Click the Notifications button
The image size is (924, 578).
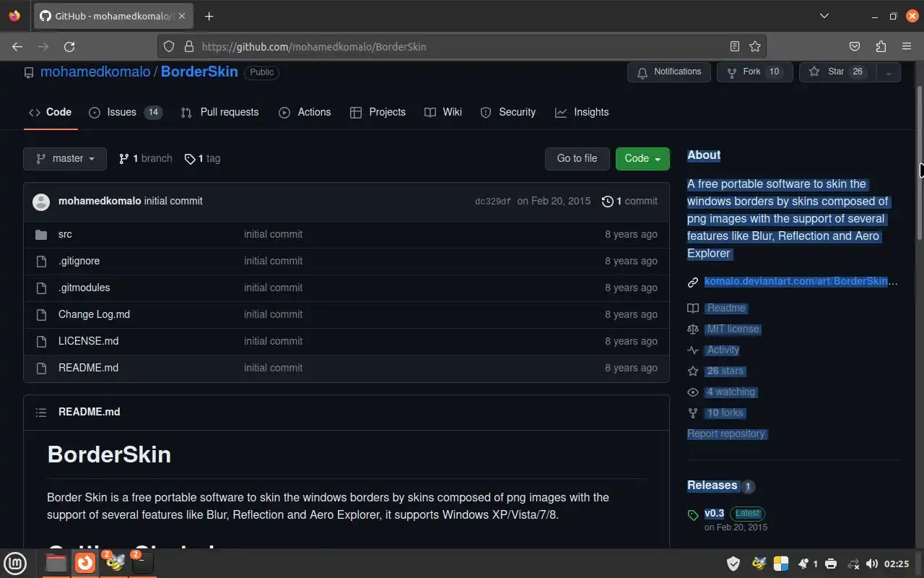click(x=669, y=72)
